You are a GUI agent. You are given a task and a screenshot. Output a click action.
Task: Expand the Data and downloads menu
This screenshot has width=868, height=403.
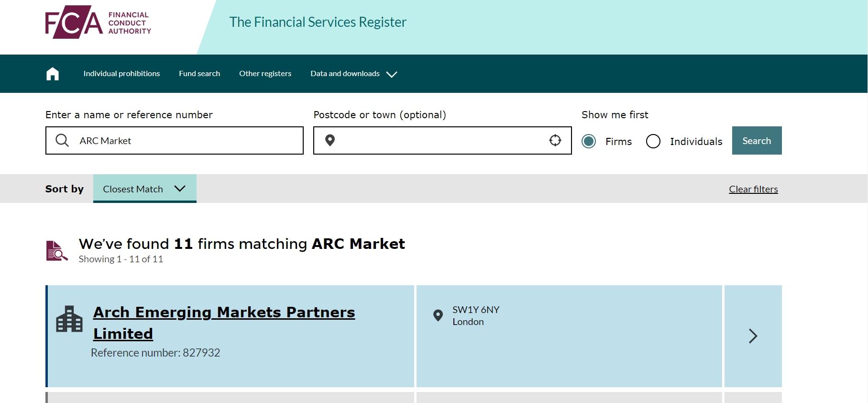click(354, 74)
